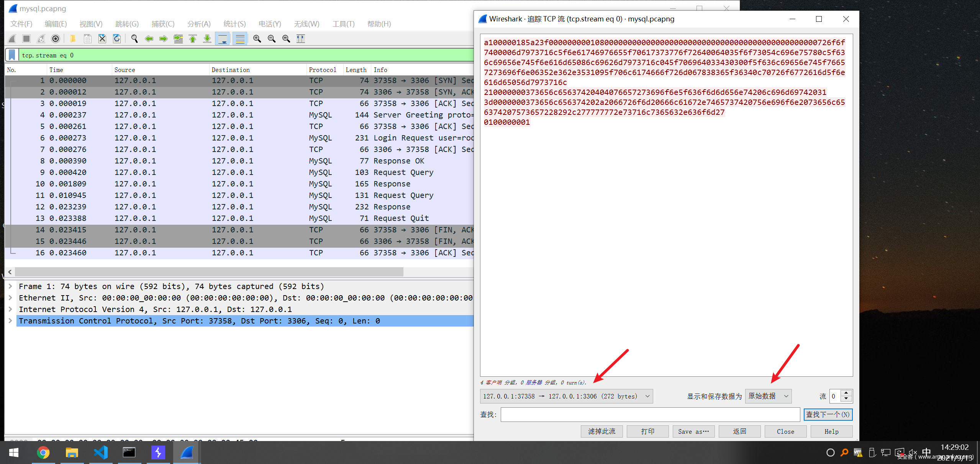Viewport: 980px width, 464px height.
Task: Click the packet list horizontal scrollbar
Action: pos(209,272)
